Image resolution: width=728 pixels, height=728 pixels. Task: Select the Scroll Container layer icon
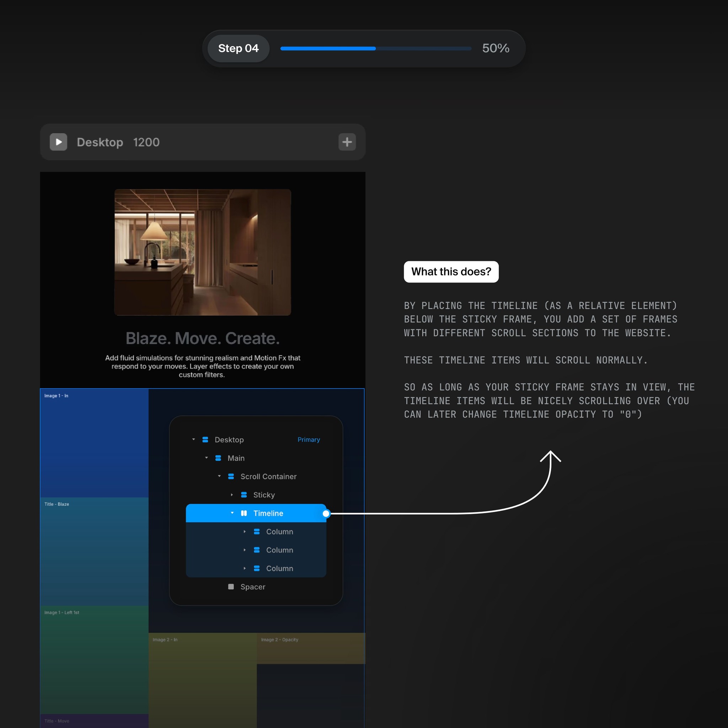pyautogui.click(x=231, y=476)
